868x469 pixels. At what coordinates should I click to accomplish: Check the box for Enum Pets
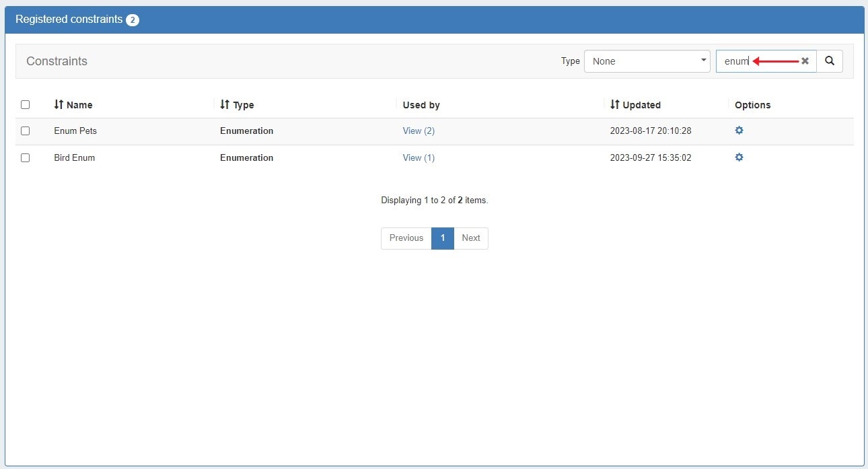(x=26, y=131)
